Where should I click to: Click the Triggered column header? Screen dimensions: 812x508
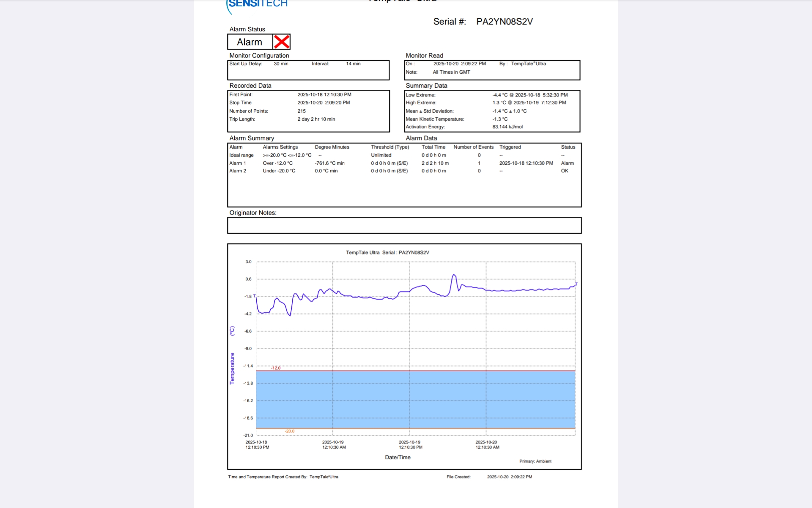click(510, 147)
